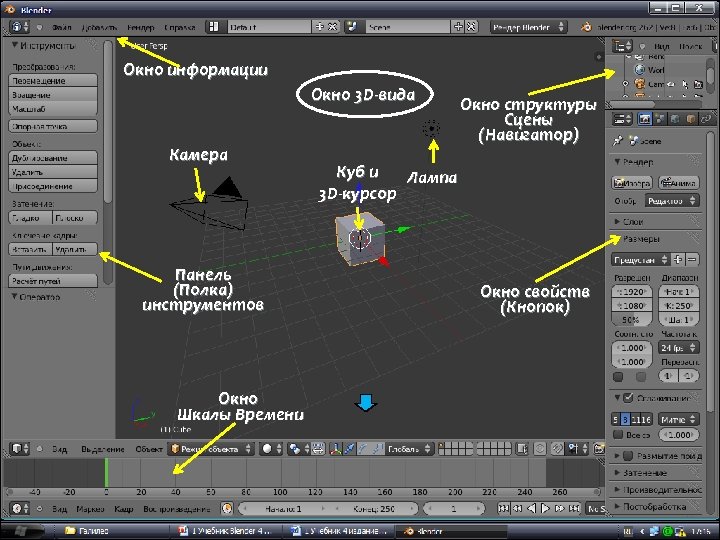Select the World properties tab icon
720x540 pixels.
click(x=675, y=119)
